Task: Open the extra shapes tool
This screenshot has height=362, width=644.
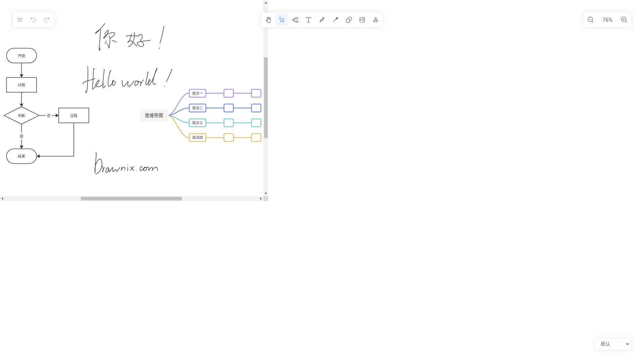Action: tap(376, 20)
